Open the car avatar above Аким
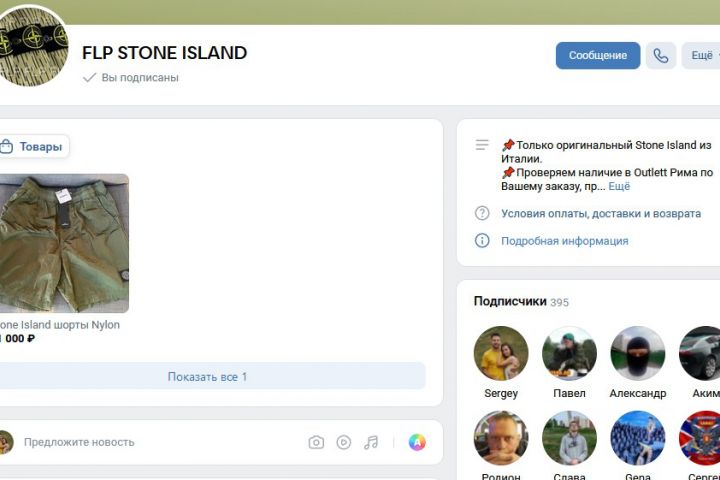This screenshot has width=720, height=480. 700,354
